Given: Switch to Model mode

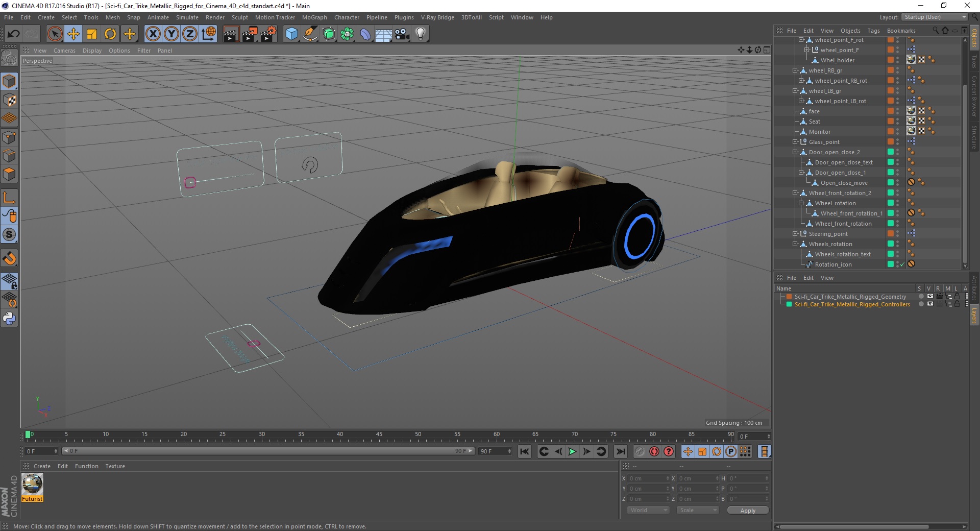Looking at the screenshot, I should 9,82.
